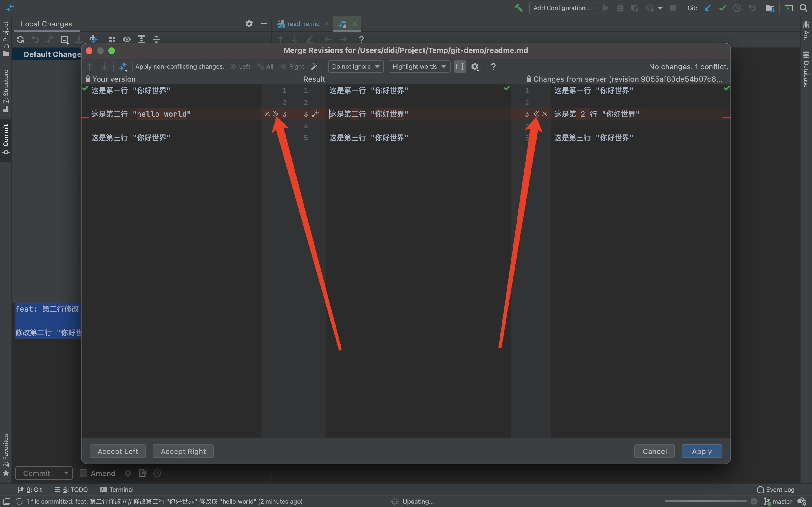The height and width of the screenshot is (507, 812).
Task: Click the Accept Left button
Action: point(118,451)
